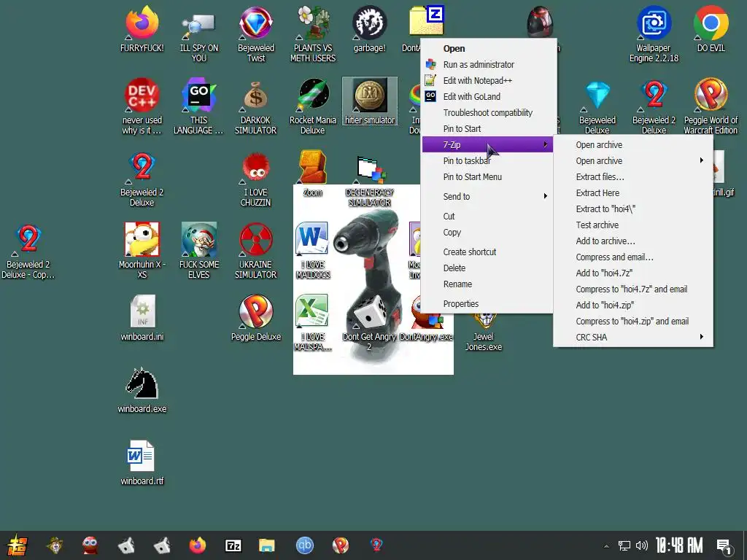Open the network status tray icon
747x560 pixels.
pos(624,545)
